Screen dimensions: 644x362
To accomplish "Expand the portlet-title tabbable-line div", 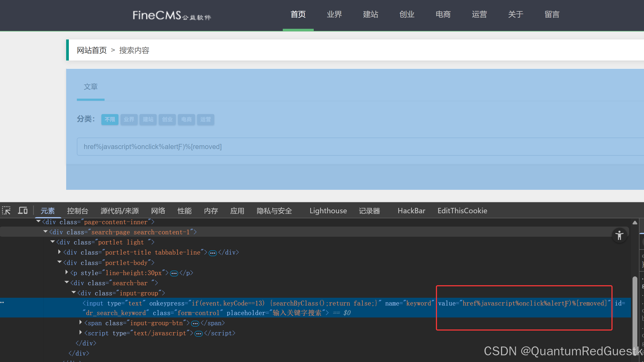I will (x=59, y=252).
